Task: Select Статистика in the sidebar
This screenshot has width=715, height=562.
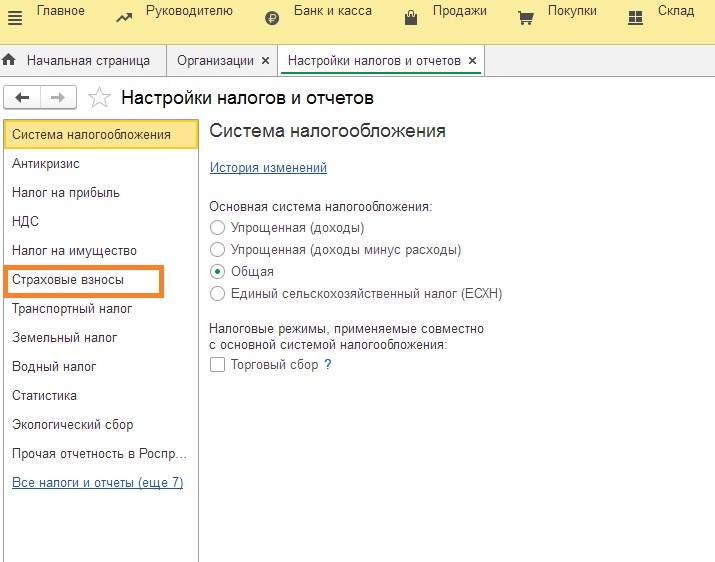Action: 101,395
